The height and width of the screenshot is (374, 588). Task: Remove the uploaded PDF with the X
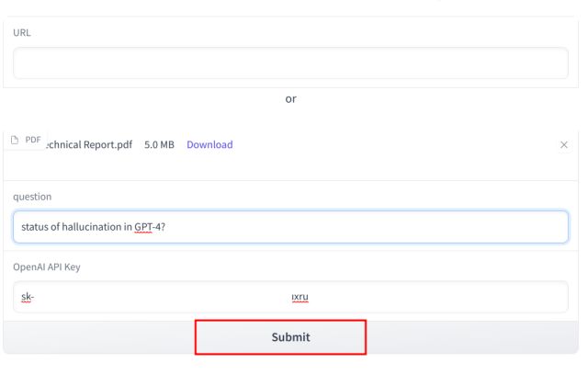coord(563,145)
